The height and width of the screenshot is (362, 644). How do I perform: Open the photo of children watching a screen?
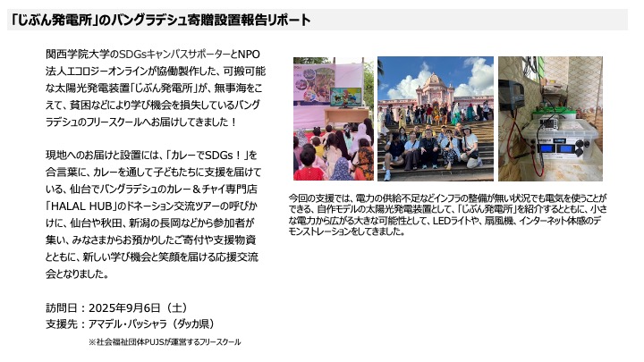pos(334,119)
